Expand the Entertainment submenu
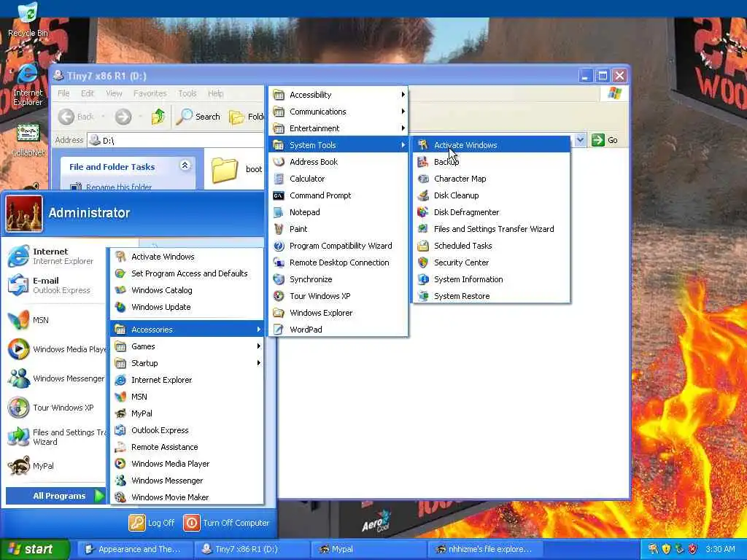This screenshot has height=560, width=747. point(338,128)
